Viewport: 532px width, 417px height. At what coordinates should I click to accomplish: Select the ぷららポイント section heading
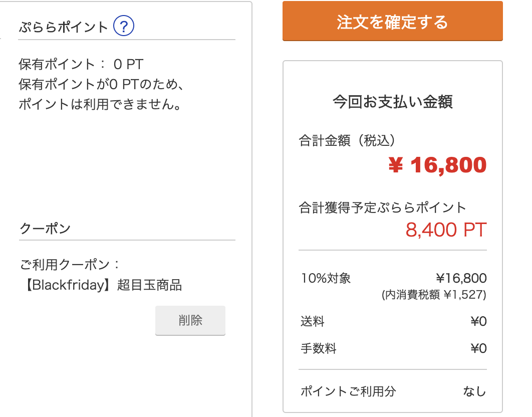point(63,27)
